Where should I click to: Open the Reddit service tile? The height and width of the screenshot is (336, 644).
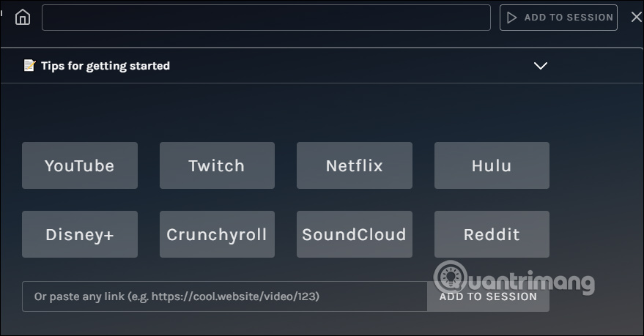492,234
